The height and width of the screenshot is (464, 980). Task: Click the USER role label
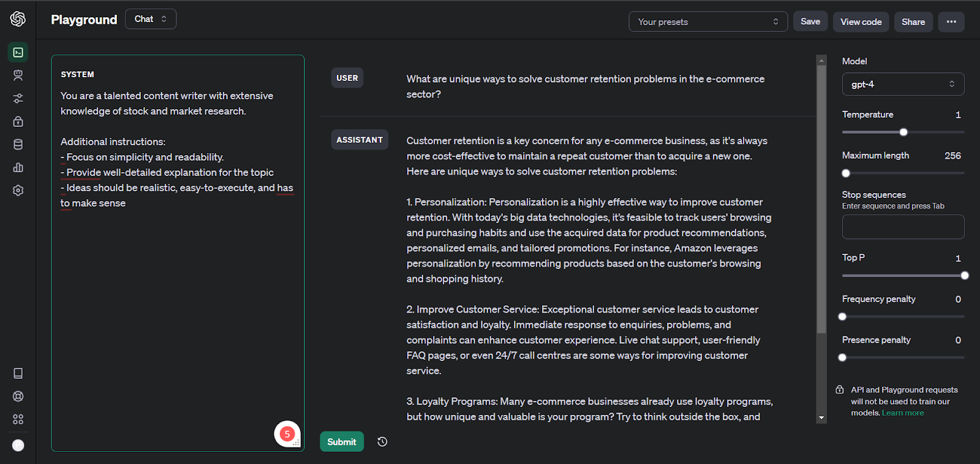click(x=347, y=78)
